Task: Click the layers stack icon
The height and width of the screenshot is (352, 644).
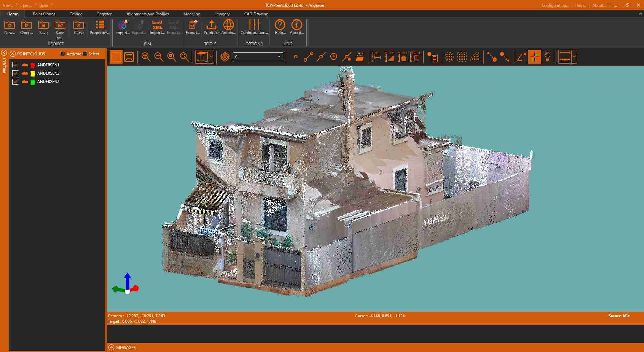Action: point(225,57)
